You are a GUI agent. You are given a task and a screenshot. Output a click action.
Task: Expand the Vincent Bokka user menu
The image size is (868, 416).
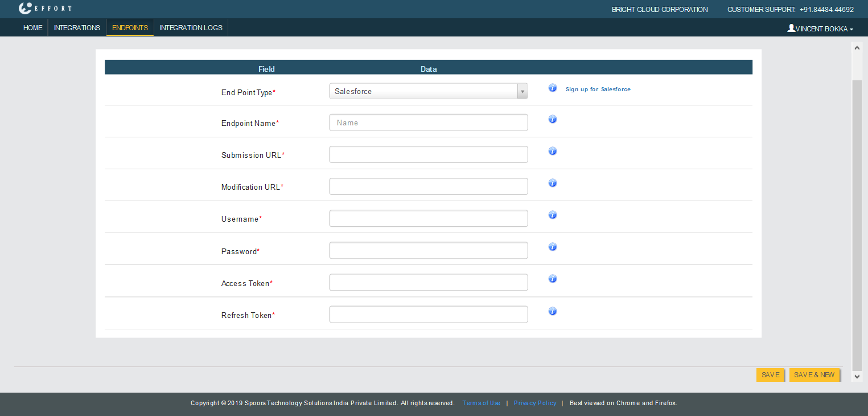[820, 28]
